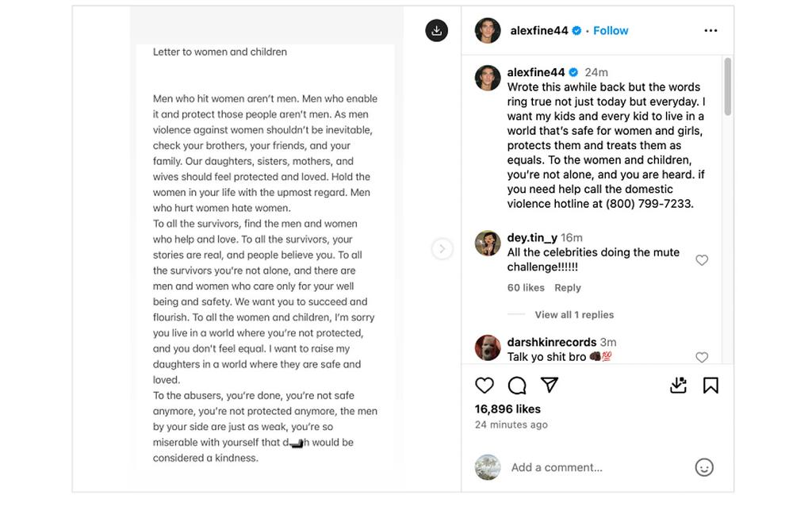Click the save-to-collection download icon beside the bookmark
The image size is (812, 518).
[x=678, y=386]
